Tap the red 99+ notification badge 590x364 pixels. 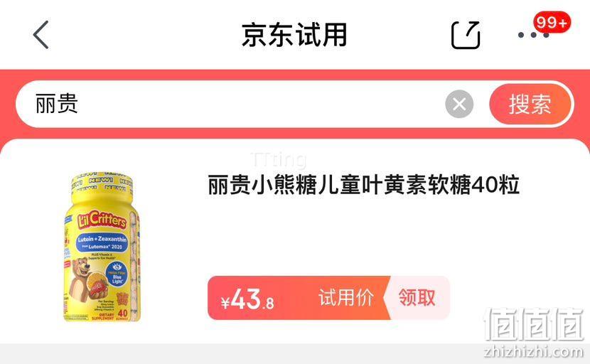[x=552, y=22]
